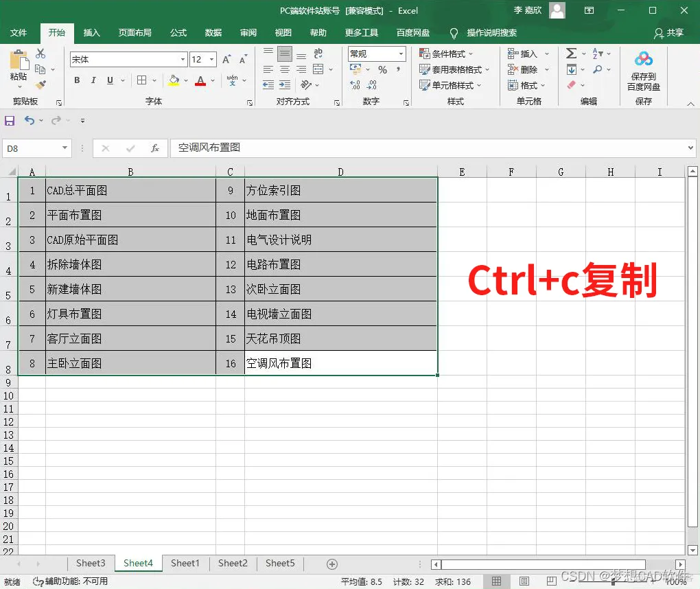Toggle italic formatting
This screenshot has width=700, height=589.
pos(93,80)
